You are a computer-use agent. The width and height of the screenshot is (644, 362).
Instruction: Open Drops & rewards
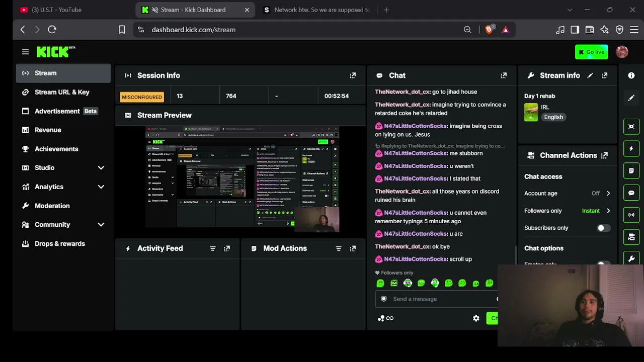tap(63, 244)
